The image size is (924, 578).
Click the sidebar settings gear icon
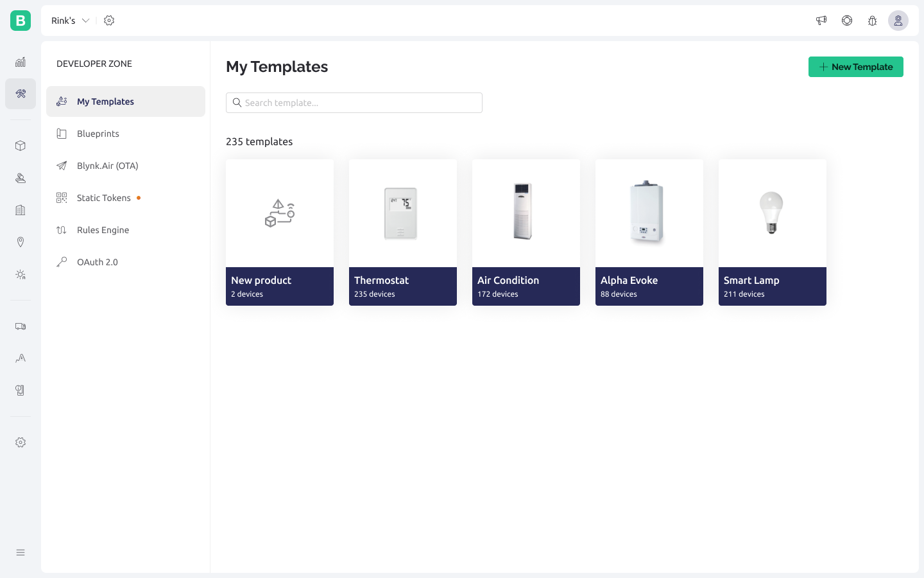click(x=21, y=442)
